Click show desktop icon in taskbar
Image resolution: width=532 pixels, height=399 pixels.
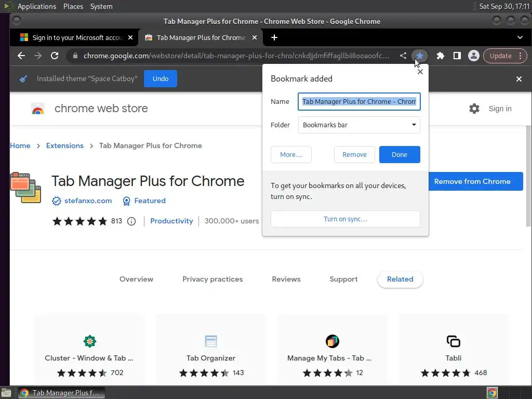pos(6,393)
